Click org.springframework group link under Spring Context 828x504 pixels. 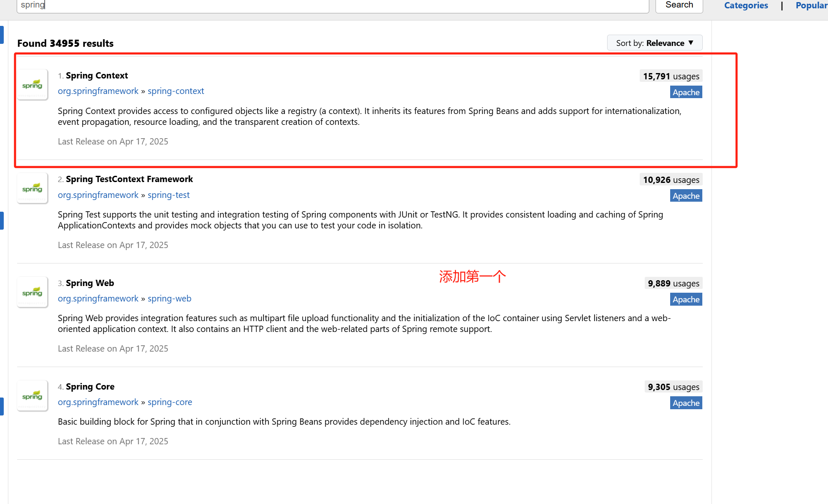(98, 91)
